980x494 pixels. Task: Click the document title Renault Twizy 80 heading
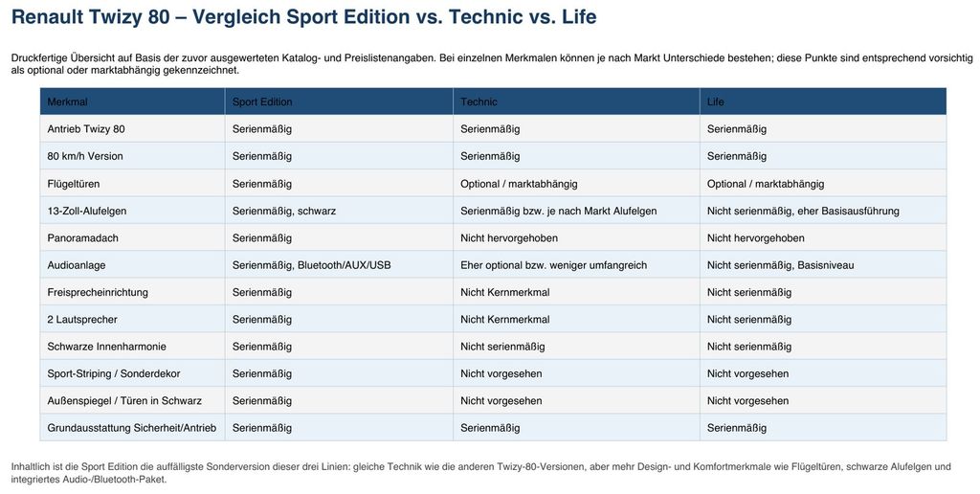point(303,17)
